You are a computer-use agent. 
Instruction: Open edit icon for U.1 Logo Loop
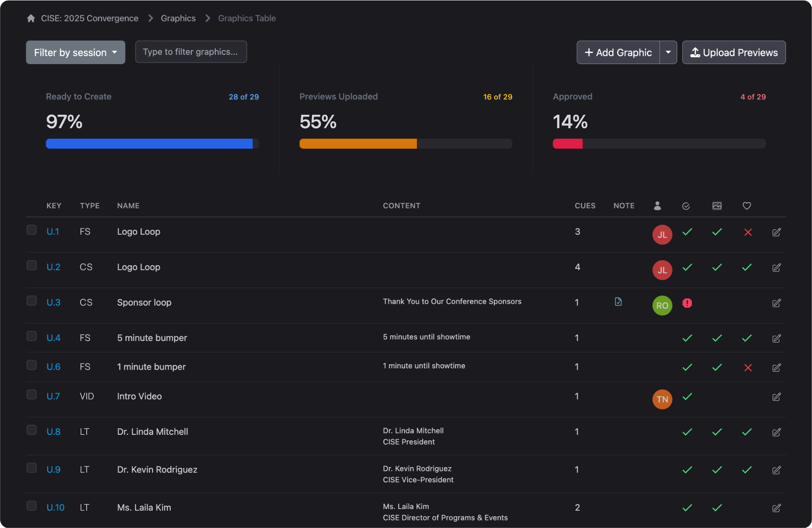pos(776,232)
